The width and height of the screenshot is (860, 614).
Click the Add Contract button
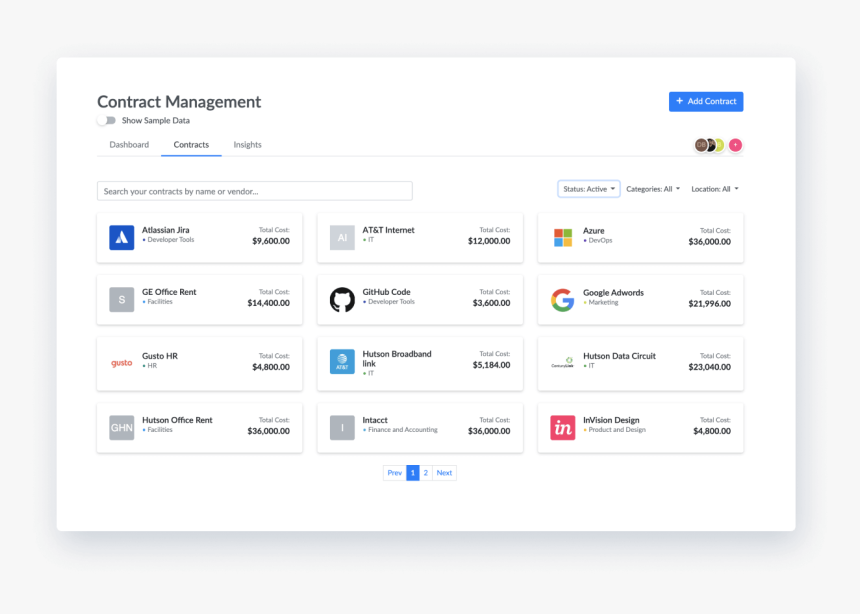(x=706, y=101)
